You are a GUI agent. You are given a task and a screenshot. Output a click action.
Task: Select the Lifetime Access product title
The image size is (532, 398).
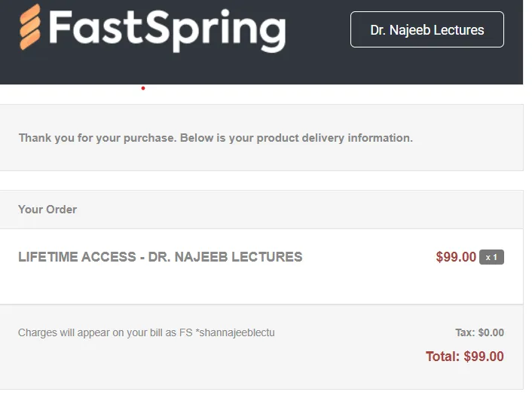(x=161, y=257)
